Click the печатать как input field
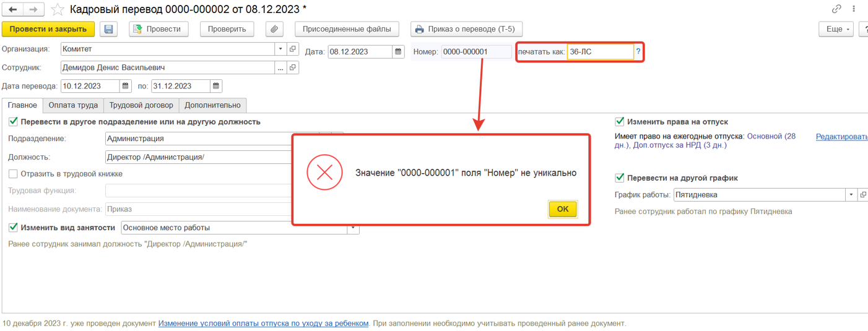Screen dimensions: 868x331 coord(599,52)
